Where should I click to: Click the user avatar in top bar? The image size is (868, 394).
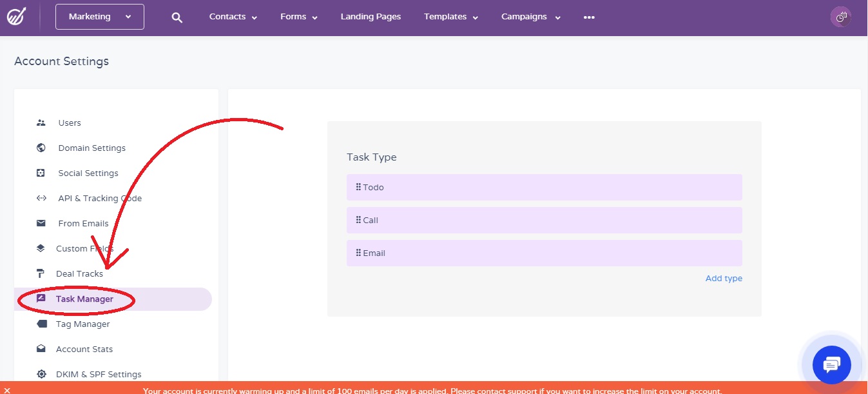point(841,17)
